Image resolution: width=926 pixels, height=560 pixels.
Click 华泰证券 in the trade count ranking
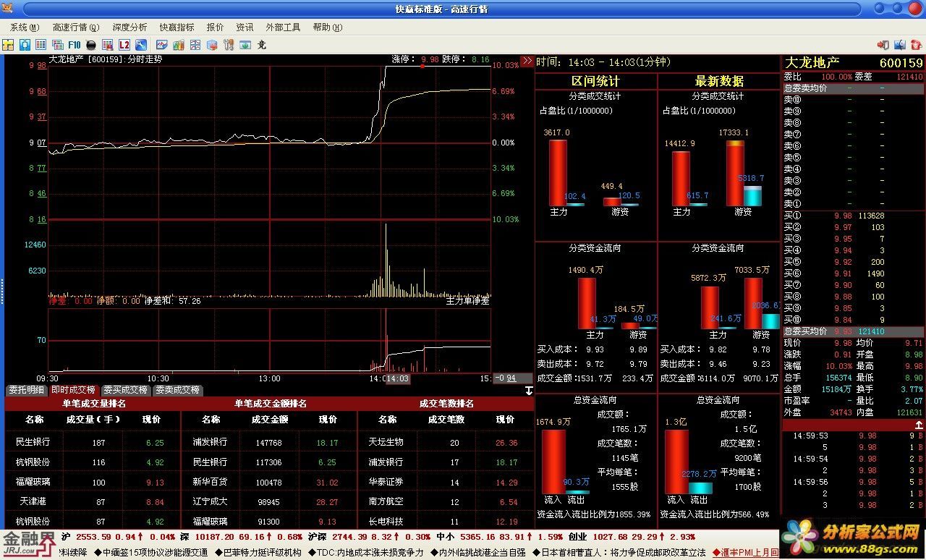(x=386, y=482)
